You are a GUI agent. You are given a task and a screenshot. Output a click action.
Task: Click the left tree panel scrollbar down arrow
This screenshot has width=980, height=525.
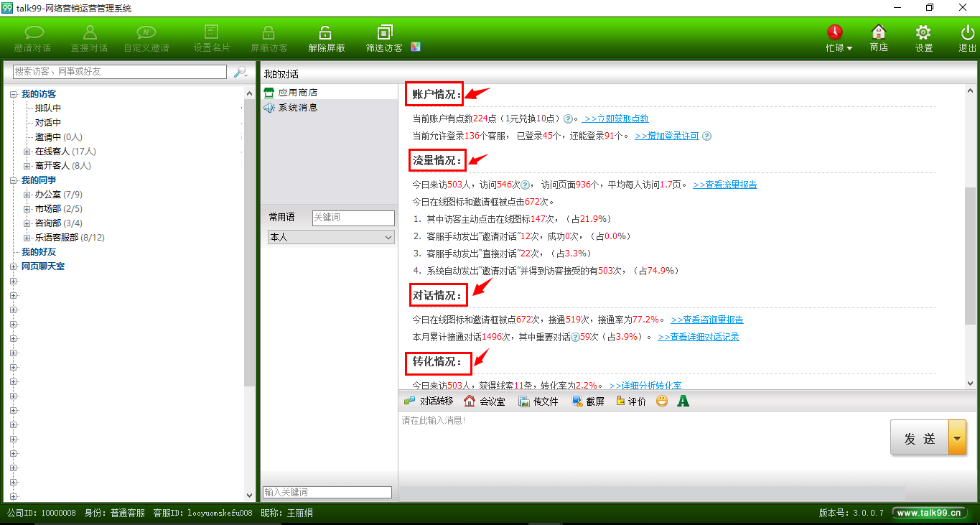pyautogui.click(x=250, y=496)
